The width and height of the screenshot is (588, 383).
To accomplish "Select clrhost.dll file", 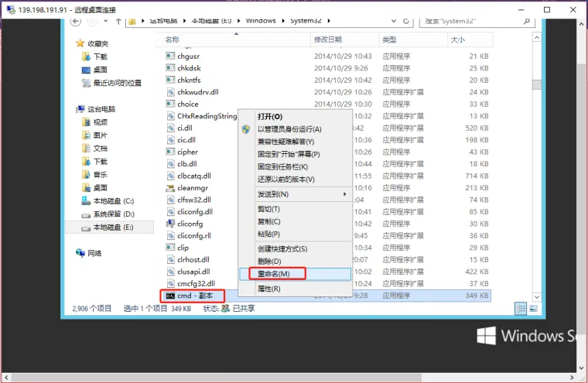I will click(x=187, y=259).
